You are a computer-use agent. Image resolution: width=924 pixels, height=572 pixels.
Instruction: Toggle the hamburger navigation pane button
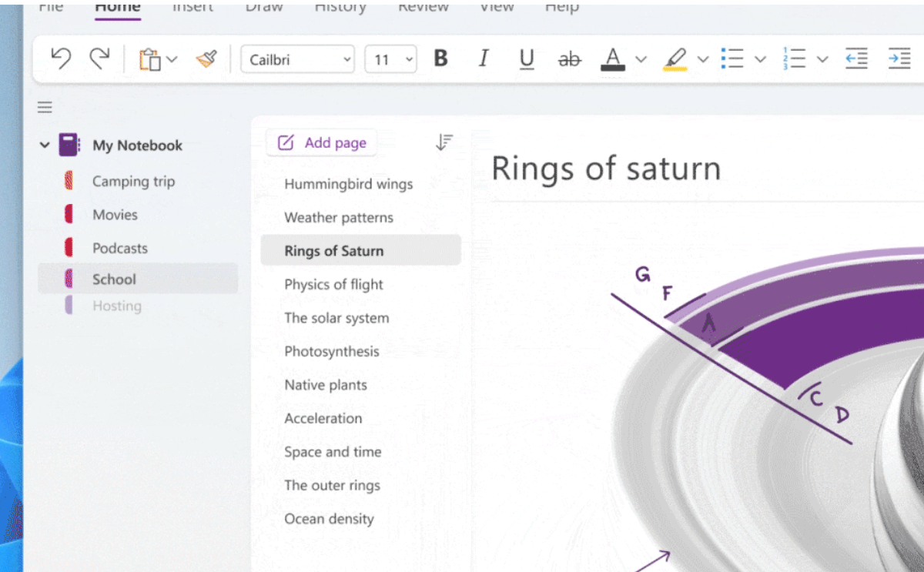45,107
